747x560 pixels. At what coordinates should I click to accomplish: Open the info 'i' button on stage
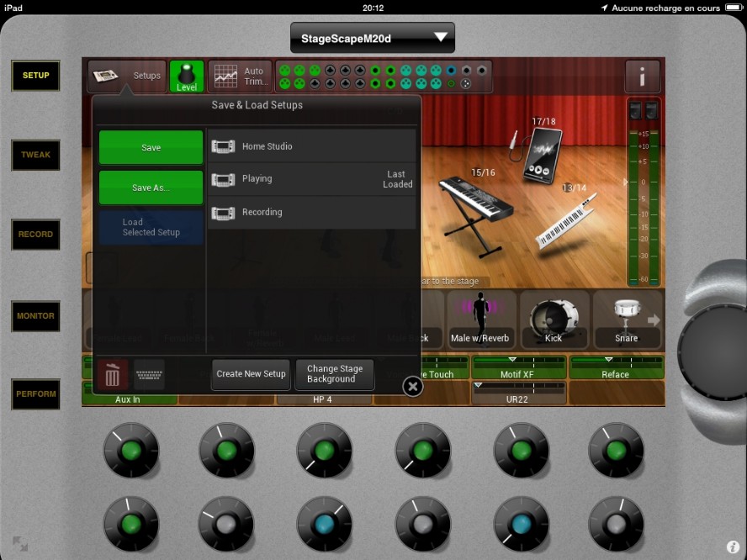tap(642, 77)
